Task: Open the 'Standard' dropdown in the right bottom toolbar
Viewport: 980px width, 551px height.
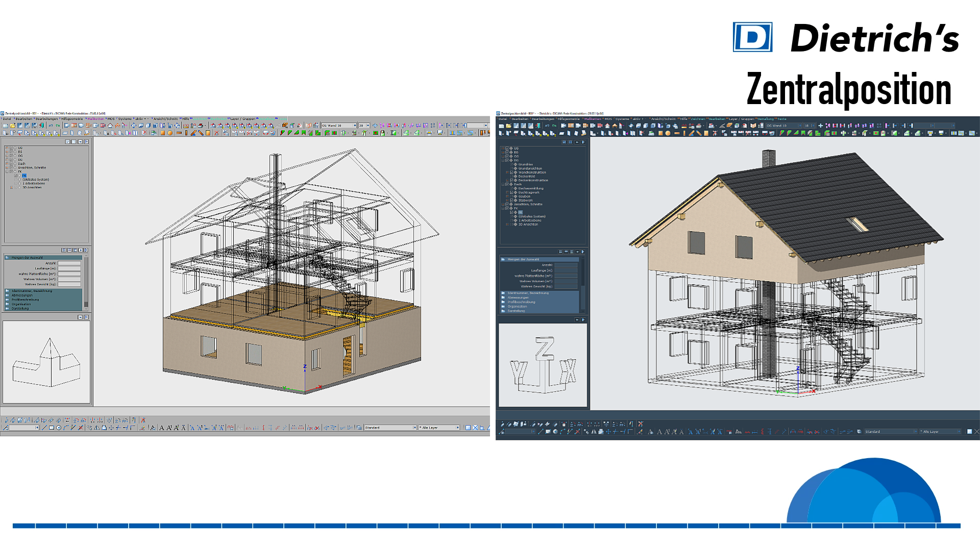Action: (x=890, y=432)
